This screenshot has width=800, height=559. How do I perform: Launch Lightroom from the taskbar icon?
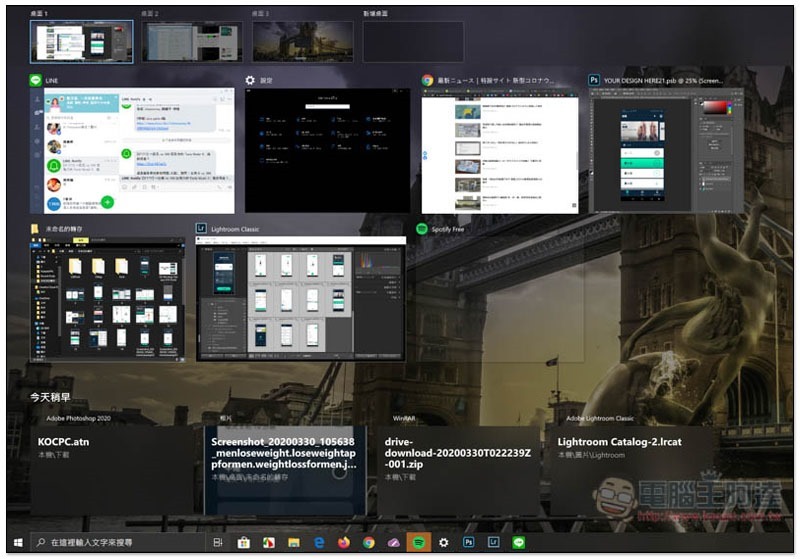coord(494,542)
